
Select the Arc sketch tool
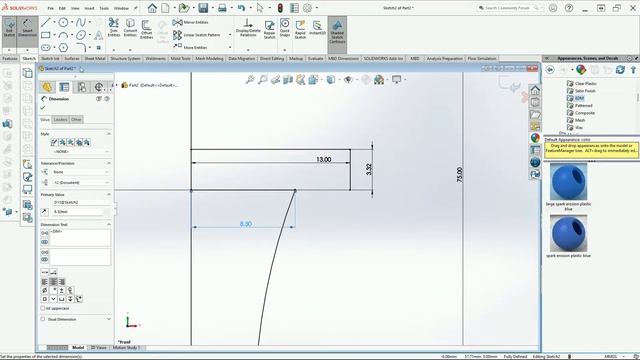pyautogui.click(x=63, y=35)
